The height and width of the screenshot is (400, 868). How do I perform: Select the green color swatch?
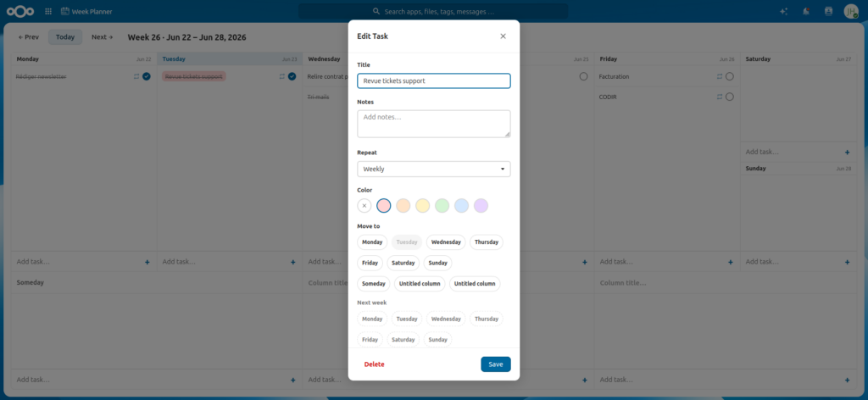(442, 206)
